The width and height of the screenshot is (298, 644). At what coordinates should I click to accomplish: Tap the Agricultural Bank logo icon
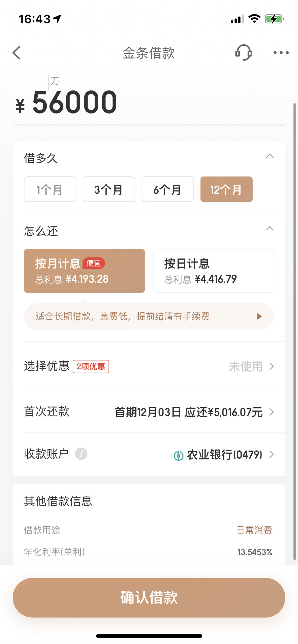179,455
